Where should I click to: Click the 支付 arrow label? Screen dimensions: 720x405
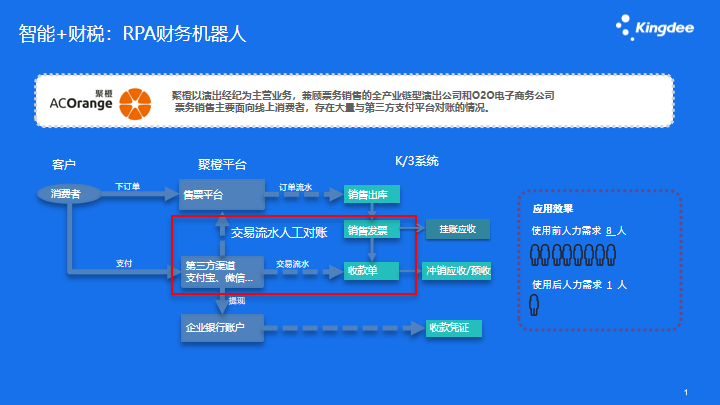point(124,263)
